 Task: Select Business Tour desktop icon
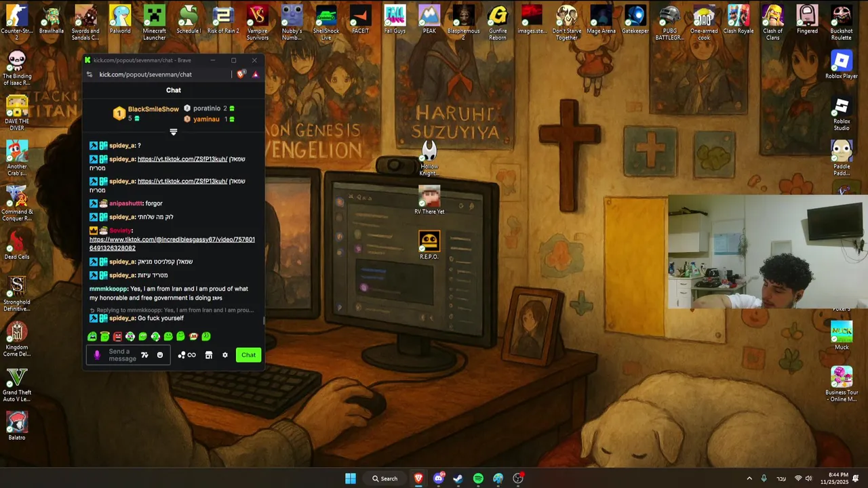pos(842,384)
